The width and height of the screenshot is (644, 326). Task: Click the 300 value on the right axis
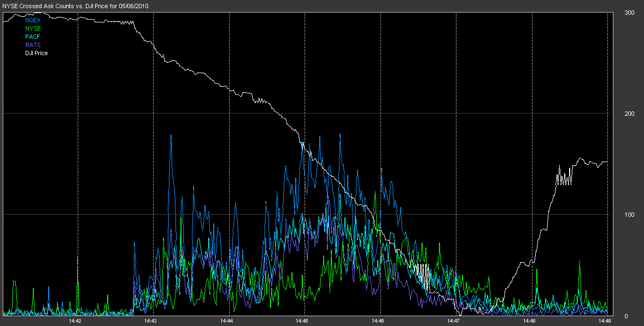tap(629, 13)
